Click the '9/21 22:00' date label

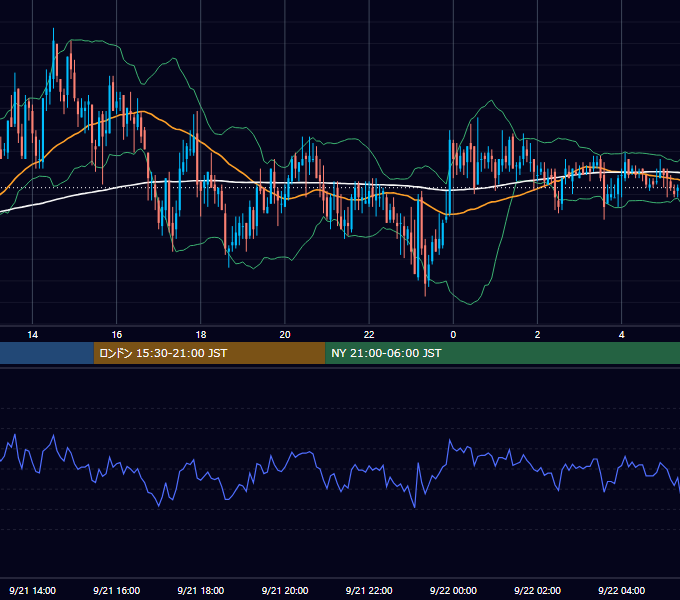(369, 590)
